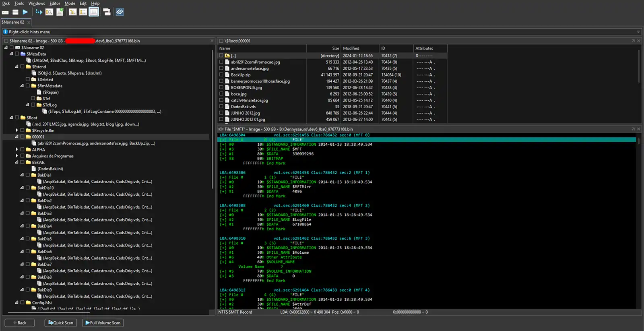Screen dimensions: 644x331
Task: Click the cascade windows toolbar icon
Action: [x=107, y=12]
